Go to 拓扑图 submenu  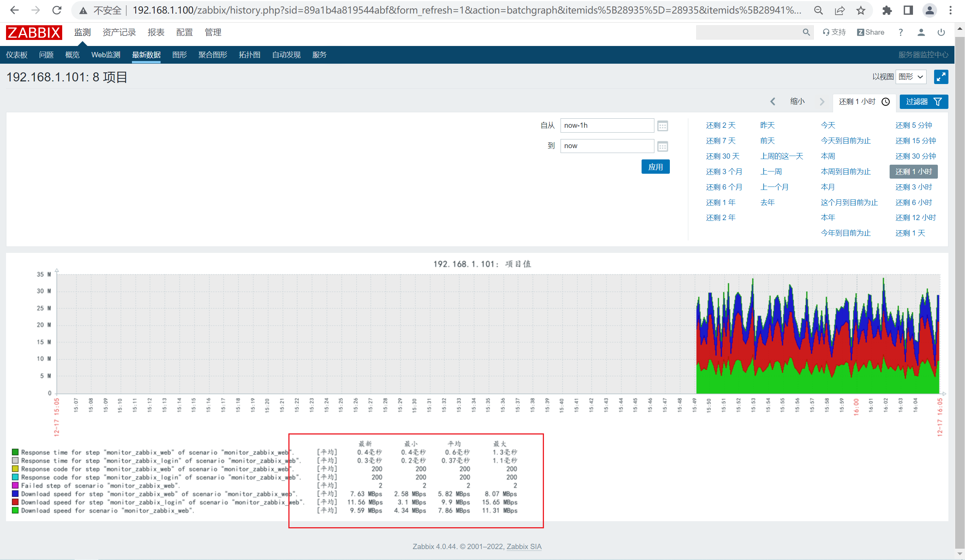tap(249, 55)
